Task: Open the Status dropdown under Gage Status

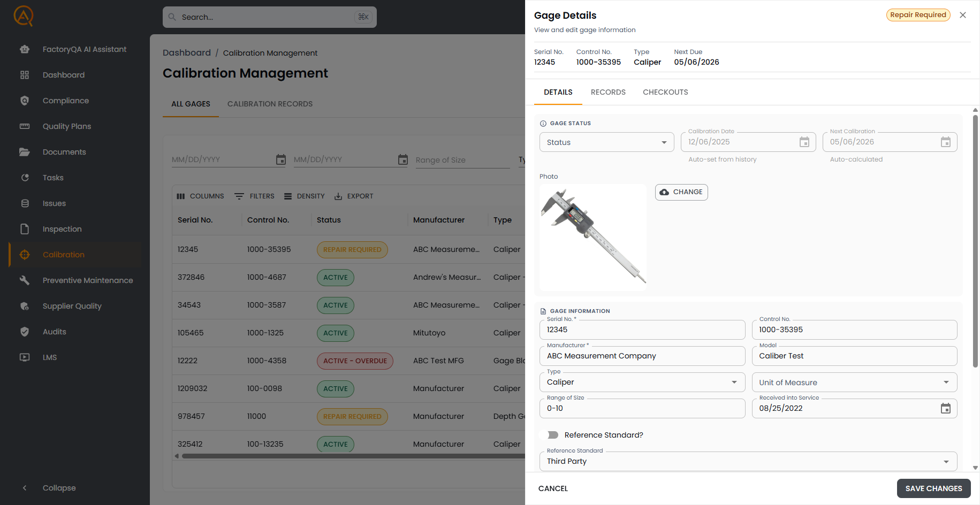Action: [x=606, y=142]
